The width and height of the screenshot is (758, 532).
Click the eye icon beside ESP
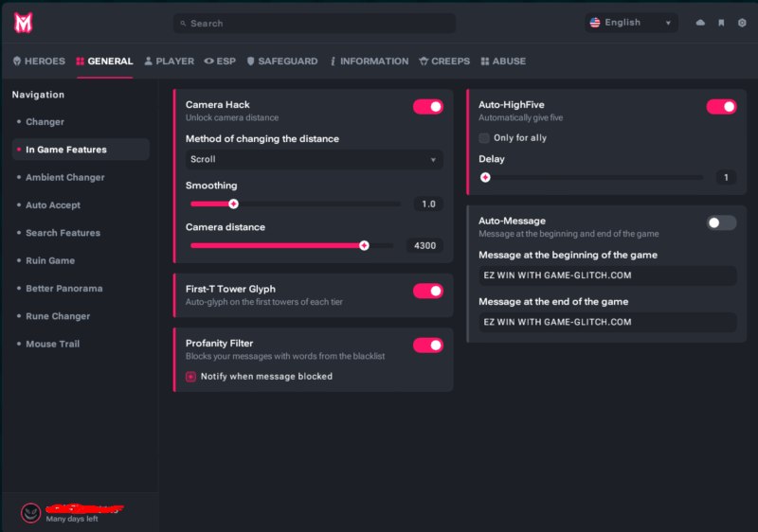208,61
